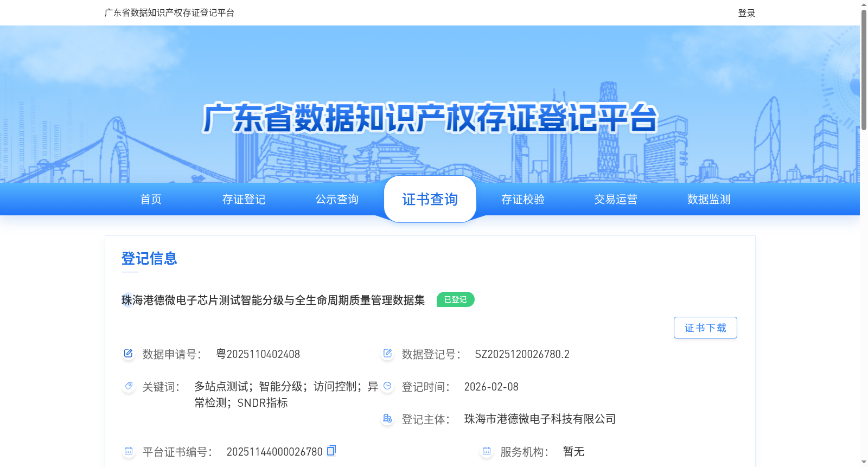Click the clock icon beside 登记时间
This screenshot has height=467, width=868.
[387, 386]
